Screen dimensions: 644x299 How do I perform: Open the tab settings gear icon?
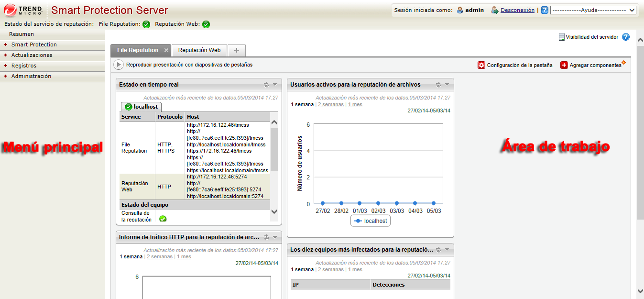point(481,65)
